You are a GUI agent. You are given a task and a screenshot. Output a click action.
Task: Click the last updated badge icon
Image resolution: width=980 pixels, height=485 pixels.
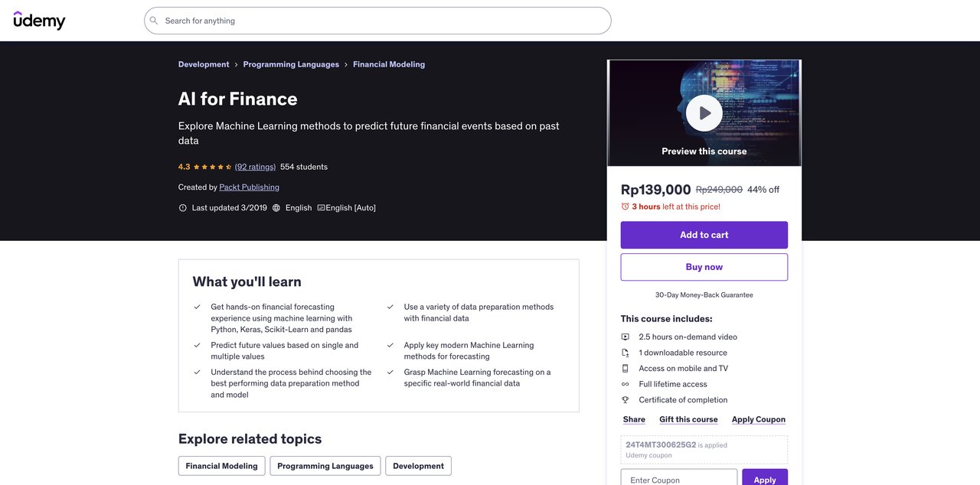coord(182,208)
